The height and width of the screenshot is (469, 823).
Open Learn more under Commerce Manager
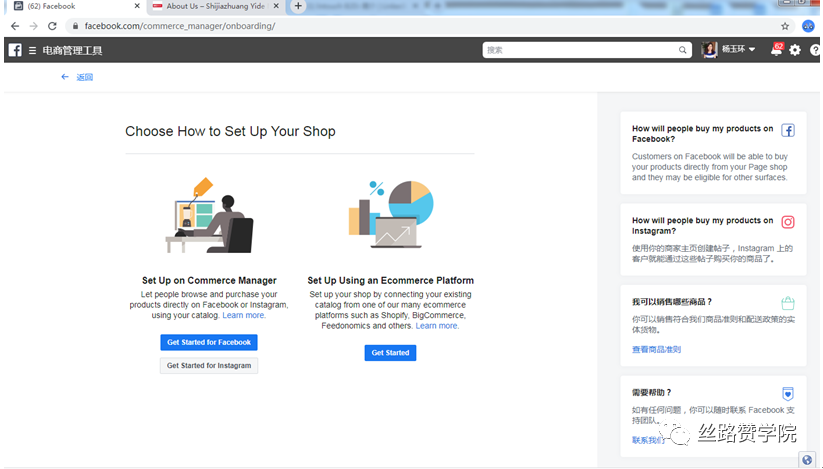coord(244,315)
